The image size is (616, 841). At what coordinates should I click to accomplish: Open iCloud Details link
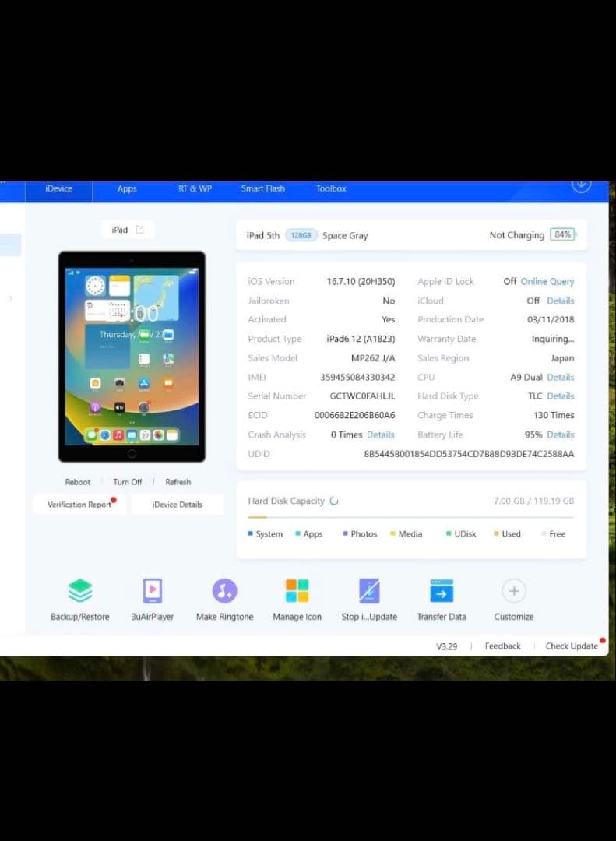[561, 301]
